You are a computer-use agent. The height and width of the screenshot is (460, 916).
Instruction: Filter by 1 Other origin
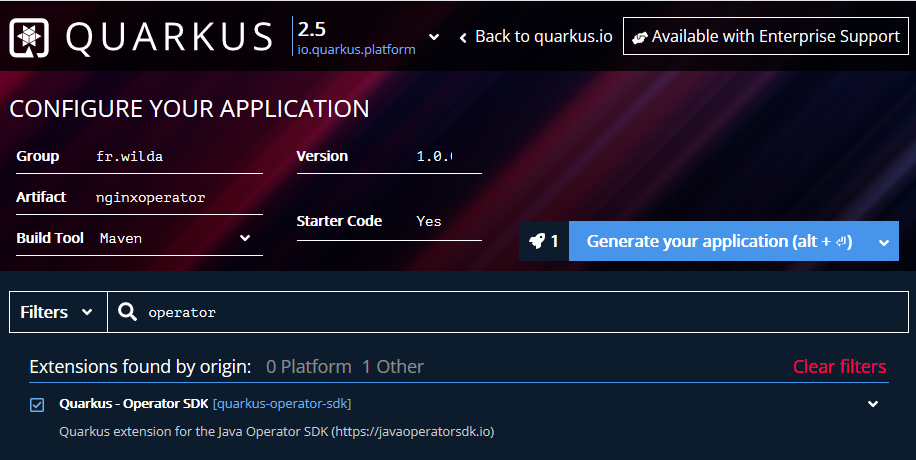pyautogui.click(x=393, y=366)
